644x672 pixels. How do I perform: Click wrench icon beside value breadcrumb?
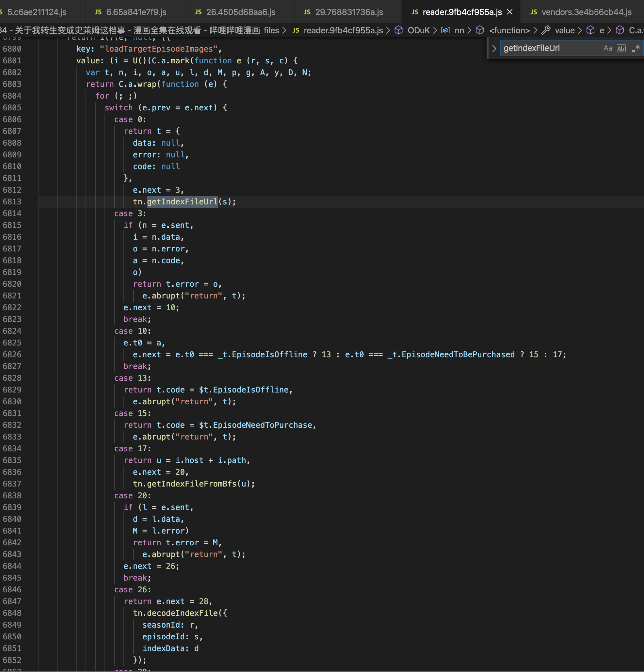coord(546,30)
